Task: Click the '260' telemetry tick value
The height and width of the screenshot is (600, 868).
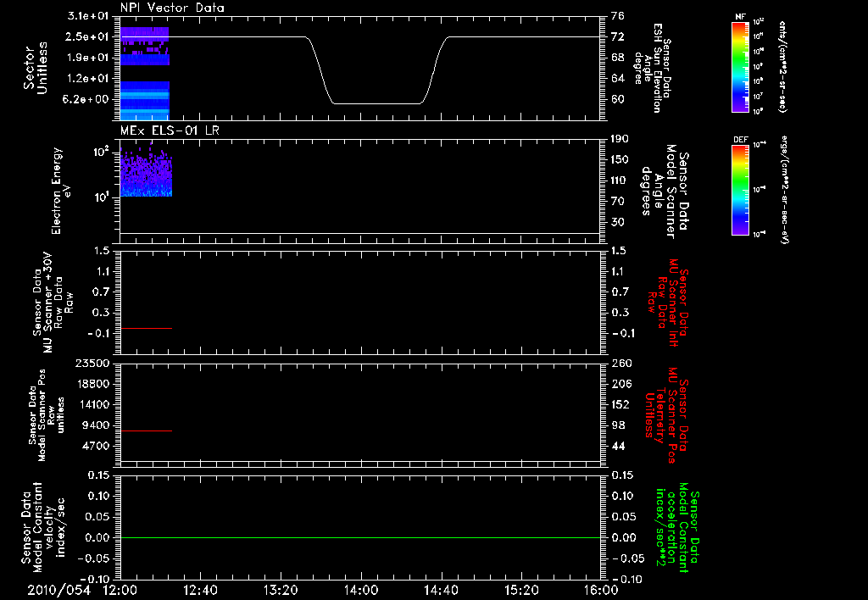Action: 621,363
